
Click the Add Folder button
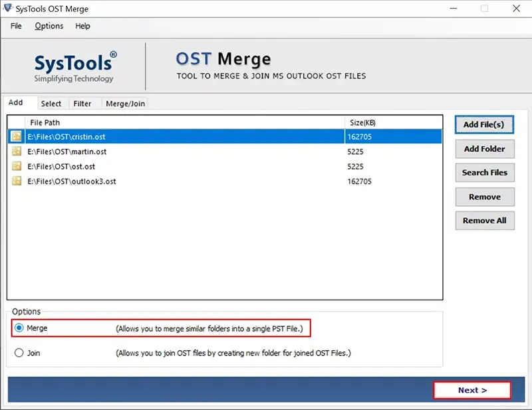(x=485, y=149)
